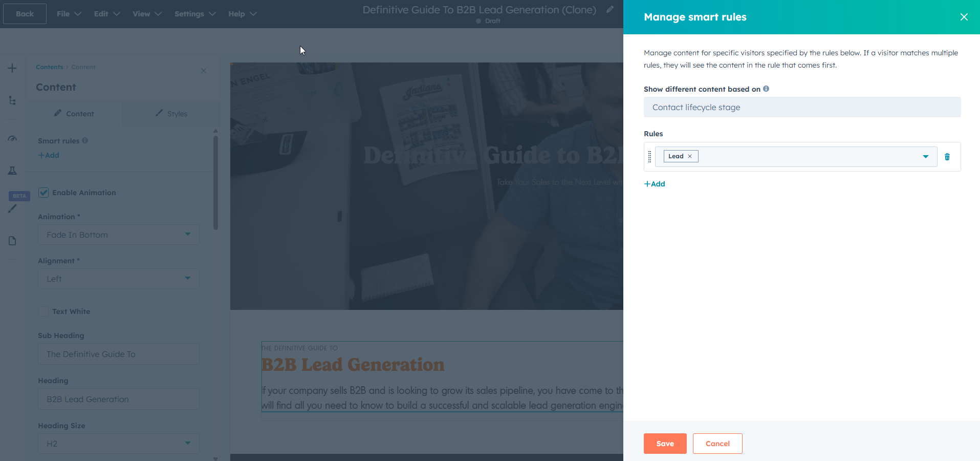Delete the Lead rule using the trash icon
Viewport: 980px width, 461px height.
tap(947, 157)
